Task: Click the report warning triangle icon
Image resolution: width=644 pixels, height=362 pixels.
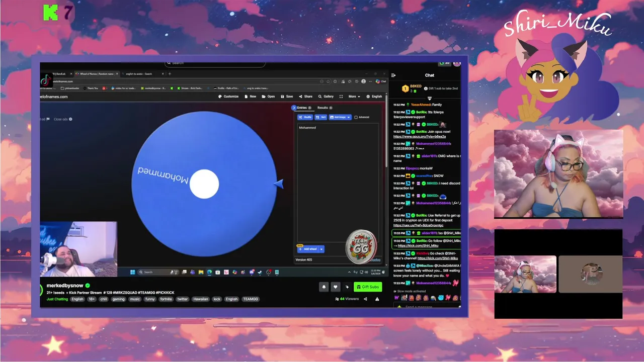Action: [377, 299]
